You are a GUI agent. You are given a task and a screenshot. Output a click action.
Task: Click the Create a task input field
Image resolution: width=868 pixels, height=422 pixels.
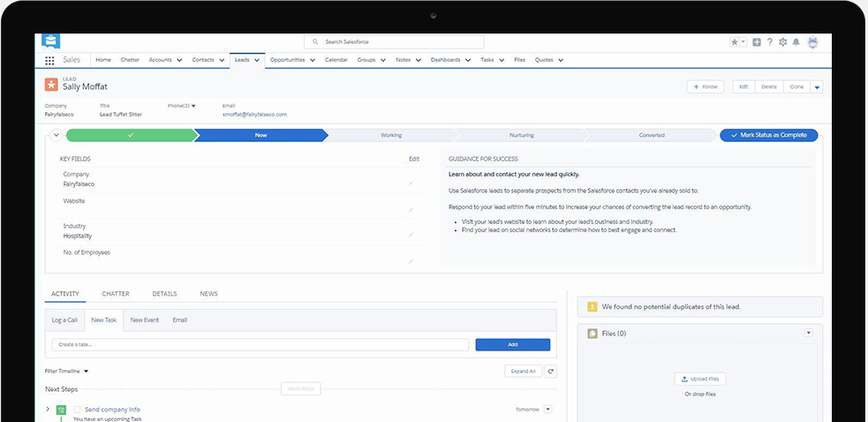[x=260, y=344]
